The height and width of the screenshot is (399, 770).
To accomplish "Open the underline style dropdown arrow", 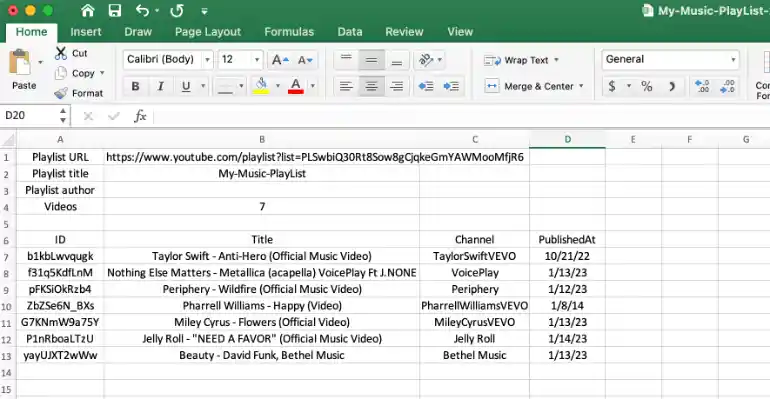I will click(203, 86).
